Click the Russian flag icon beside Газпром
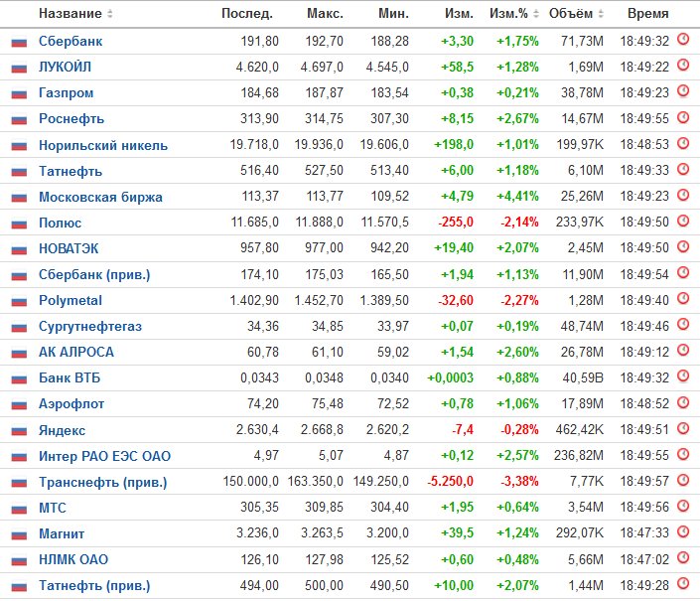Viewport: 700px width, 601px height. click(19, 94)
